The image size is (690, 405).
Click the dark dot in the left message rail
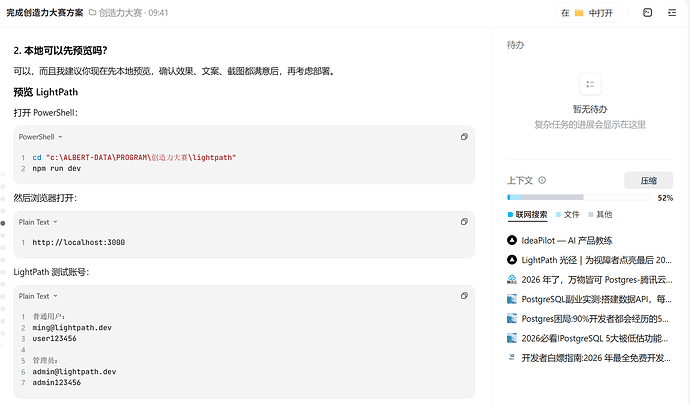(x=3, y=223)
